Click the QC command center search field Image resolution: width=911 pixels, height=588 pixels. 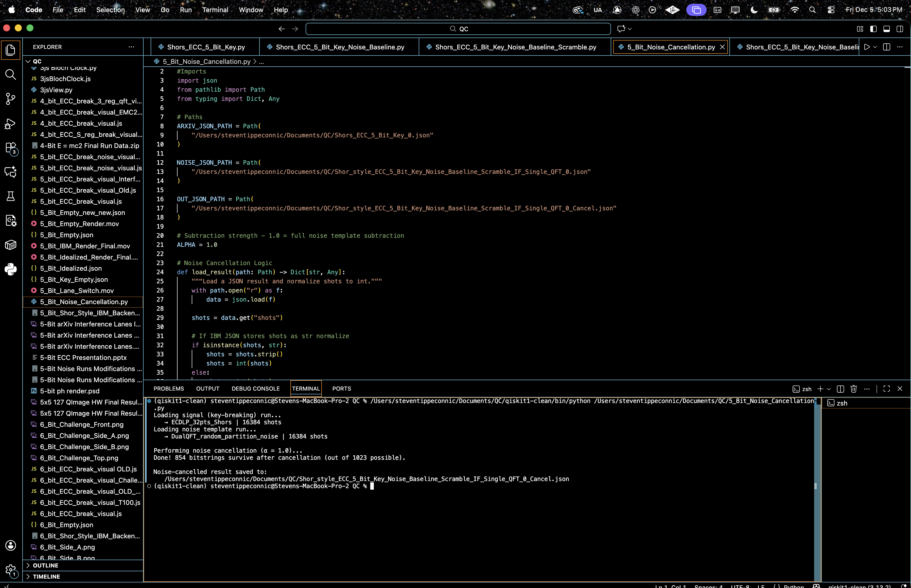point(458,29)
